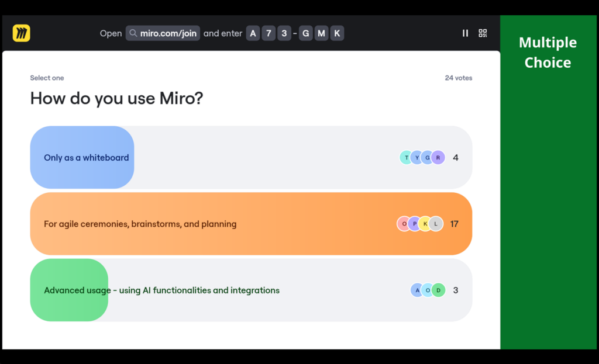Show the QR code for joining
599x364 pixels.
coord(483,33)
